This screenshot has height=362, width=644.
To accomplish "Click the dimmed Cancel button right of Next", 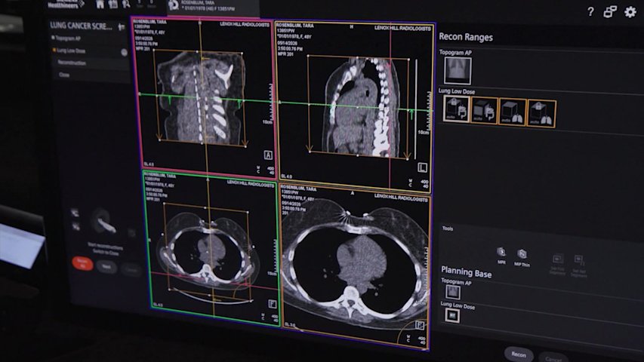I will coord(131,270).
